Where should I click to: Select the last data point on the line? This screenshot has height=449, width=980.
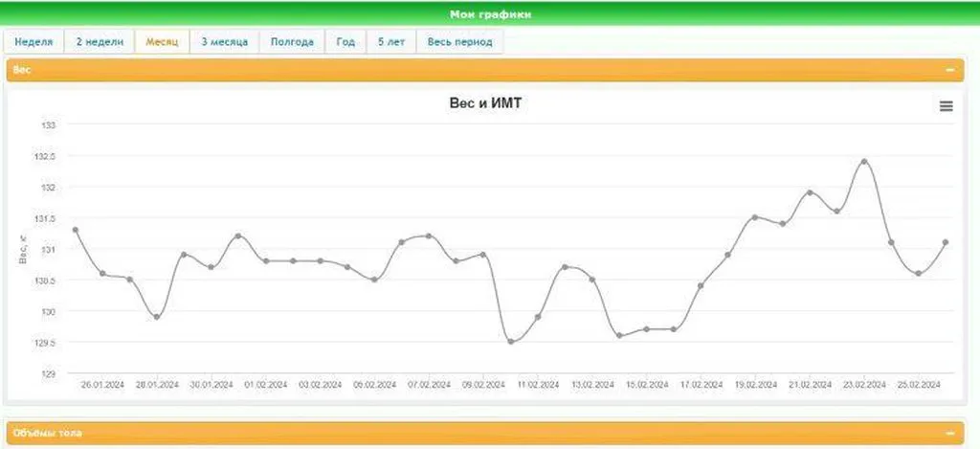(x=946, y=242)
